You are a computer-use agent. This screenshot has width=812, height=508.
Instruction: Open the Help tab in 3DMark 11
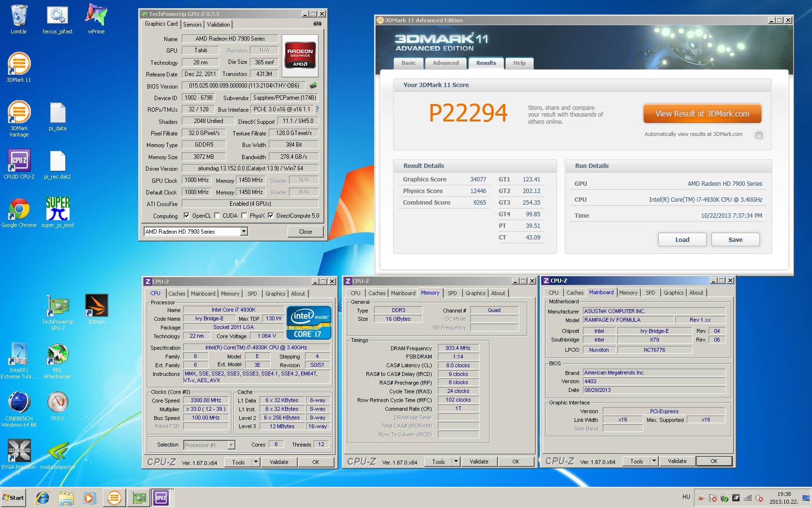(x=519, y=63)
